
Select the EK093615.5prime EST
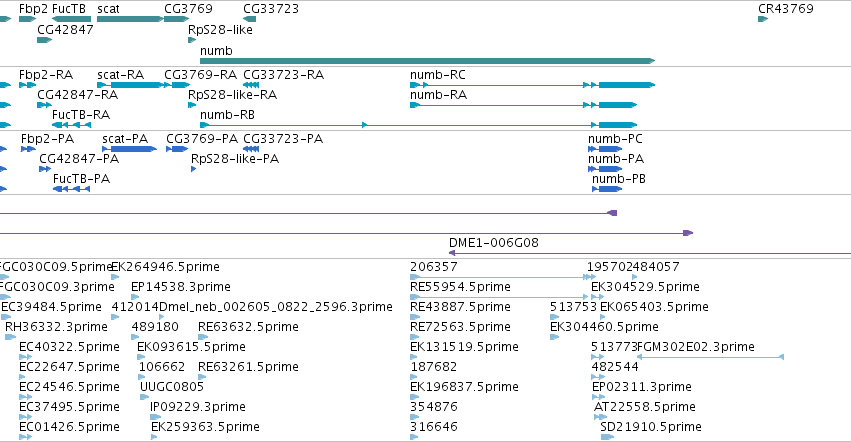pos(141,357)
